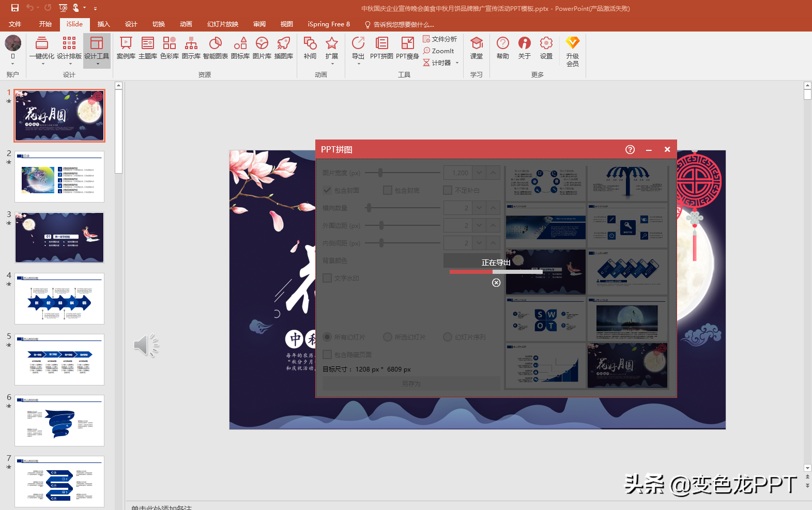Switch to the 插入 Insert tab
Image resolution: width=812 pixels, height=510 pixels.
coord(104,24)
